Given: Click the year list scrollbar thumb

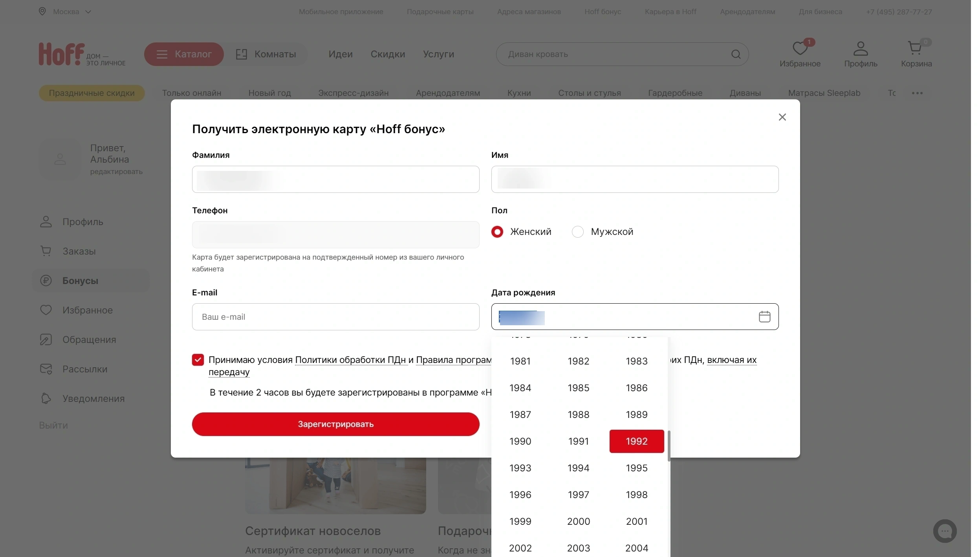Looking at the screenshot, I should (669, 446).
